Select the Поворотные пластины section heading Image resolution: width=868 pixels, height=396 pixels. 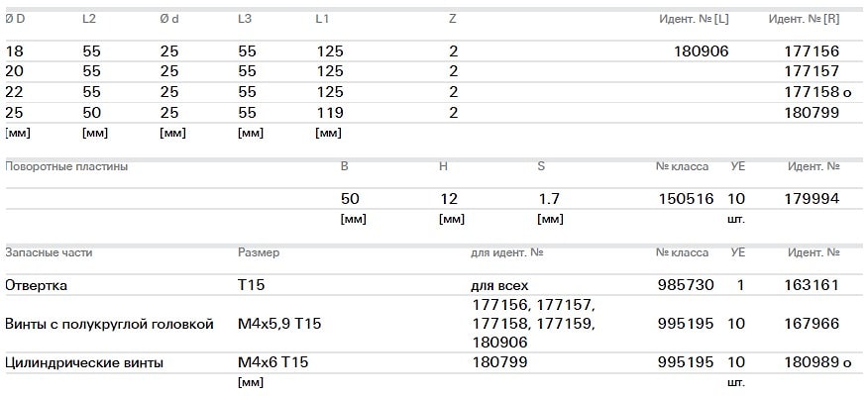click(66, 167)
